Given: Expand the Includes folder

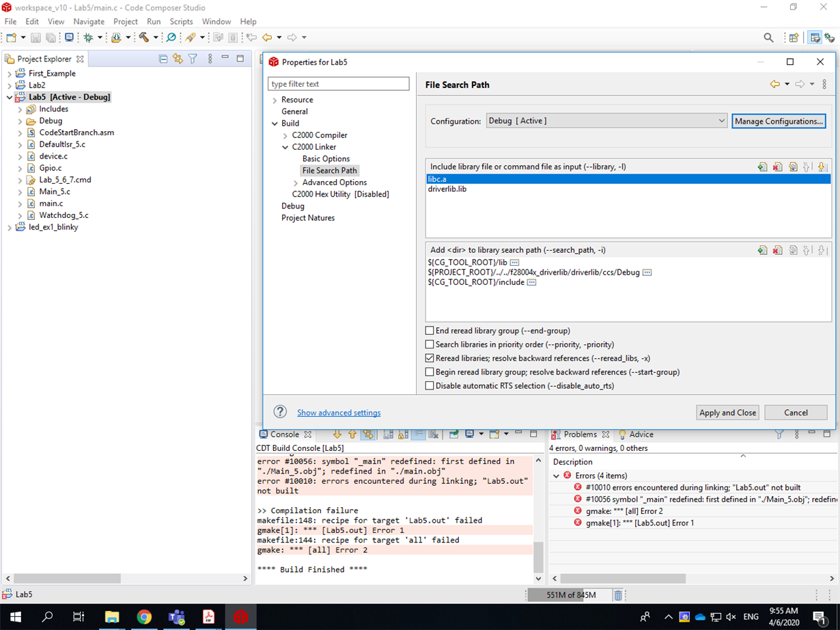Looking at the screenshot, I should [20, 109].
